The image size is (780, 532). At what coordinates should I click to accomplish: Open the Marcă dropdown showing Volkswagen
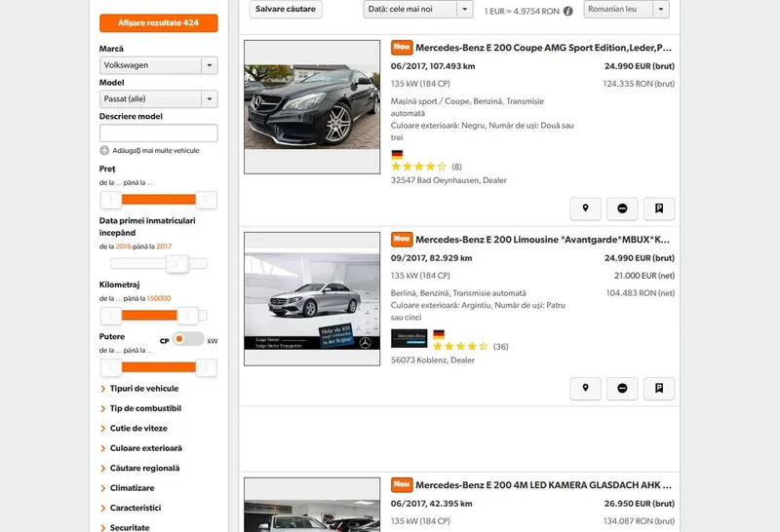pyautogui.click(x=158, y=65)
